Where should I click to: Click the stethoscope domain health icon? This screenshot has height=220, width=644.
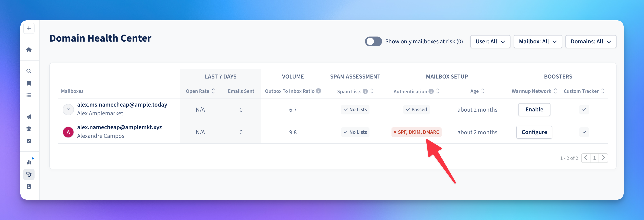pos(29,174)
